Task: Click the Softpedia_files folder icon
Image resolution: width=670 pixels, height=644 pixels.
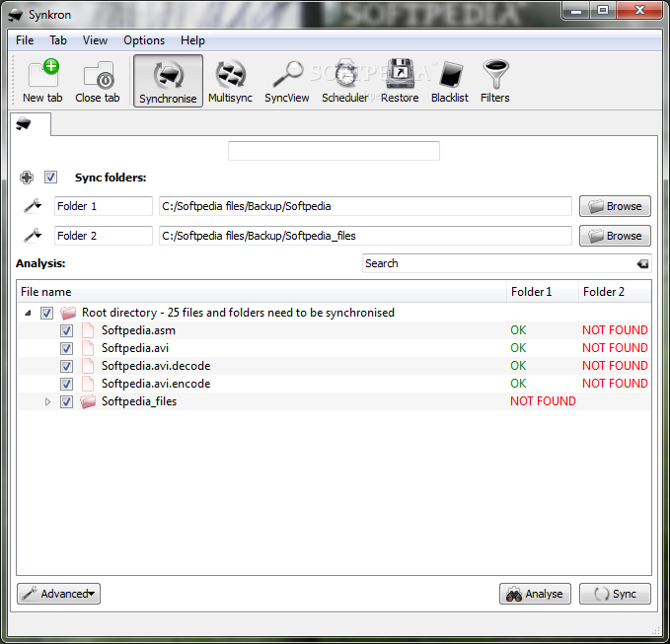Action: (88, 401)
